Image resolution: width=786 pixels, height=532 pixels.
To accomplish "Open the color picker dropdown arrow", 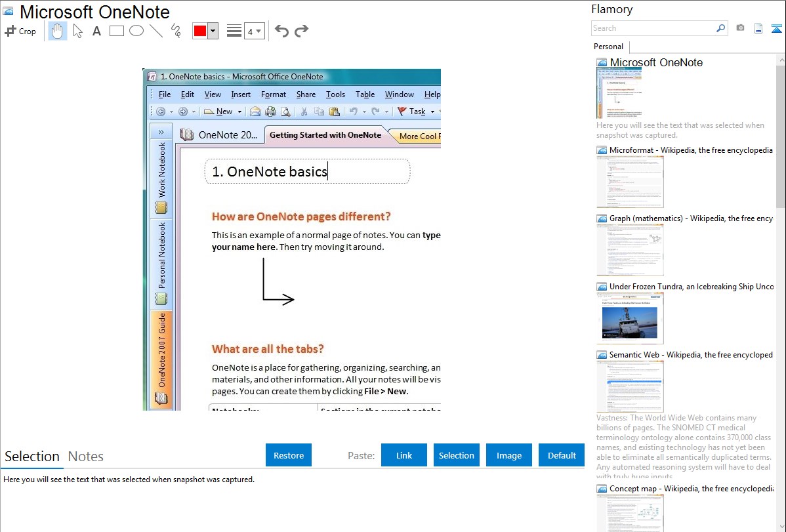I will pos(213,31).
